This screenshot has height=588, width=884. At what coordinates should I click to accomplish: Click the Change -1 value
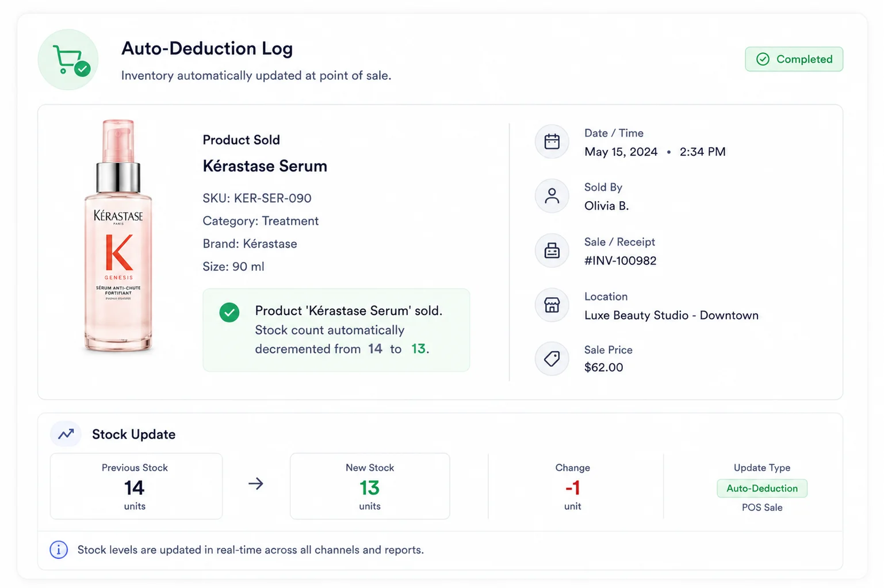click(x=572, y=488)
